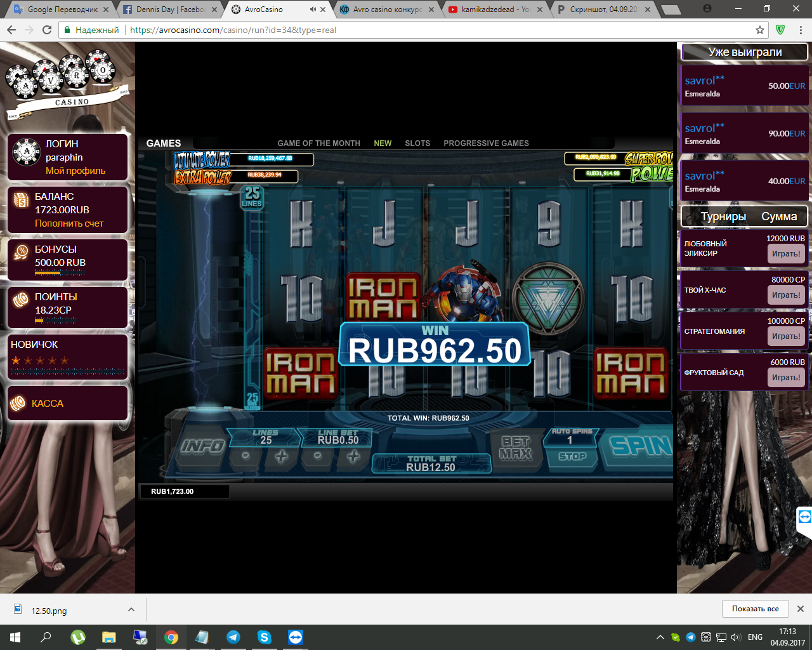Open the PROGRESSIVE GAMES tab
Viewport: 812px width, 650px height.
point(486,143)
